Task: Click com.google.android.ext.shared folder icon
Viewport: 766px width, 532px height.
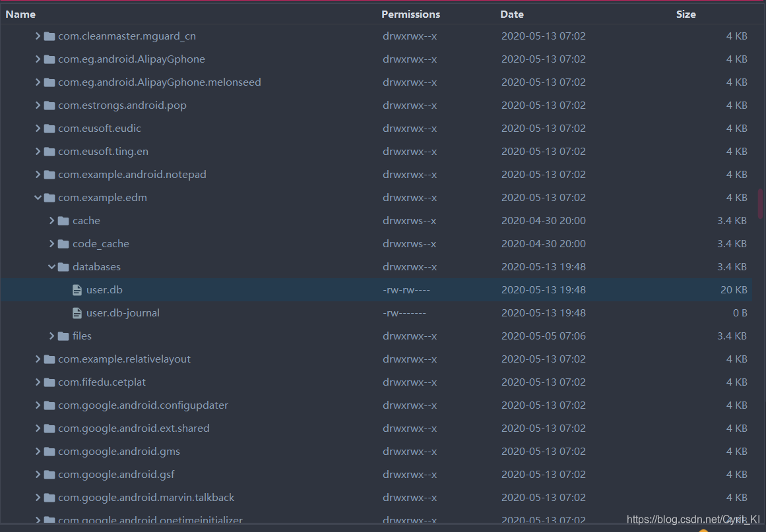Action: (49, 428)
